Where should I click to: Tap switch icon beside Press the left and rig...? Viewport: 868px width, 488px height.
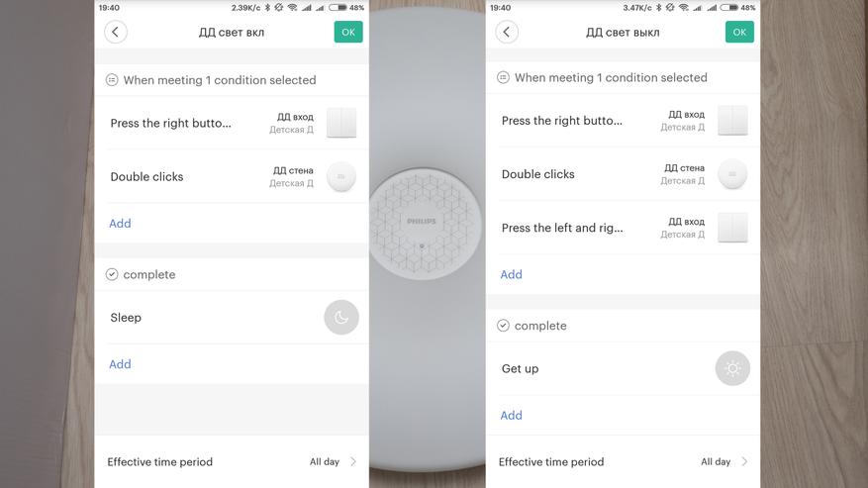point(732,228)
